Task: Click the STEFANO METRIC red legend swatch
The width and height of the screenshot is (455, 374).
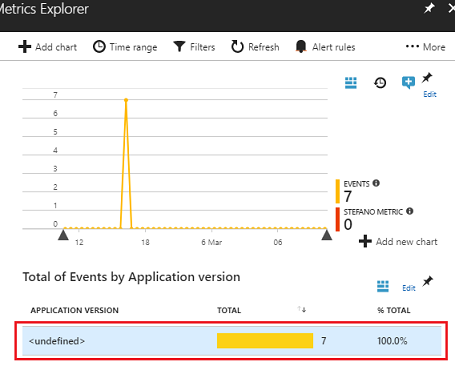Action: pos(338,219)
